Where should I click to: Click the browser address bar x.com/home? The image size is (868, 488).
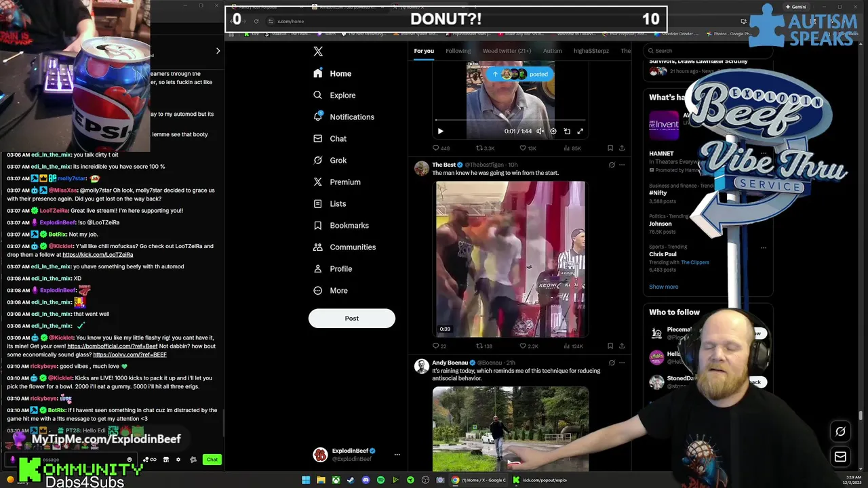tap(290, 21)
